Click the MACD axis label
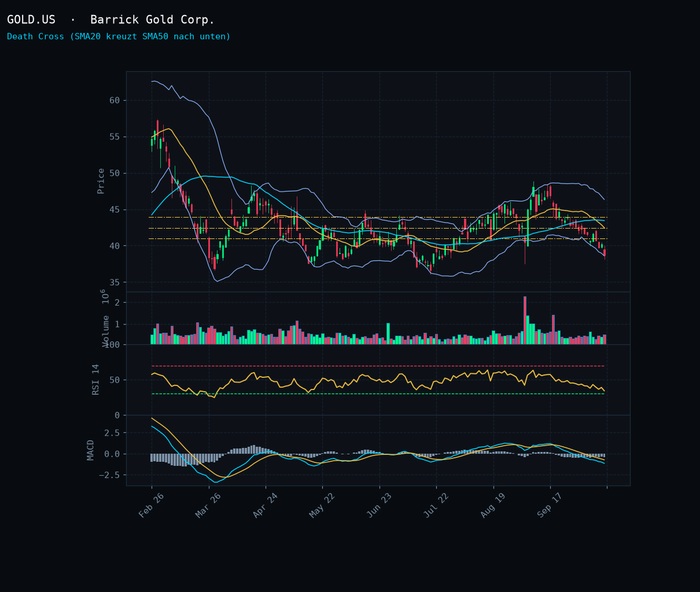Screen dimensions: 700x592 [x=91, y=450]
